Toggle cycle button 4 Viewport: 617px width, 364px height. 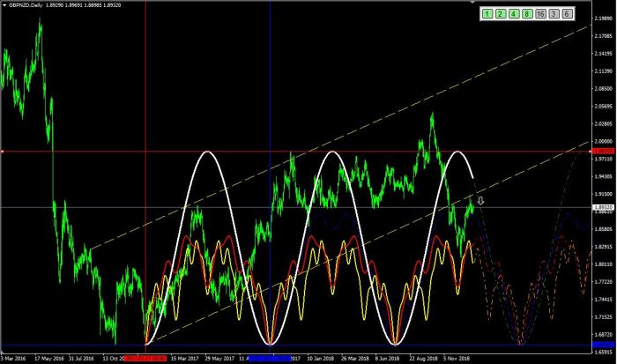tap(514, 14)
